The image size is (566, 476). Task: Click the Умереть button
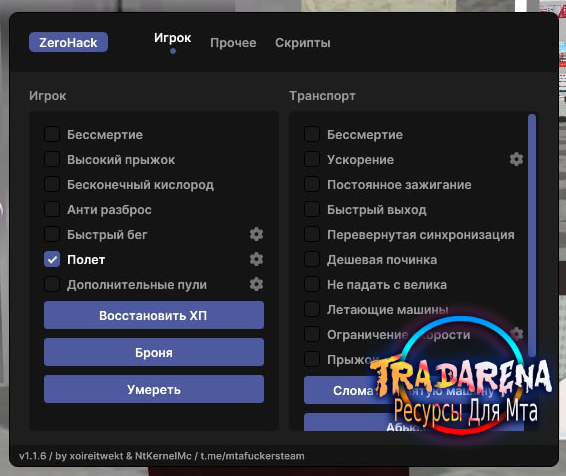[154, 389]
